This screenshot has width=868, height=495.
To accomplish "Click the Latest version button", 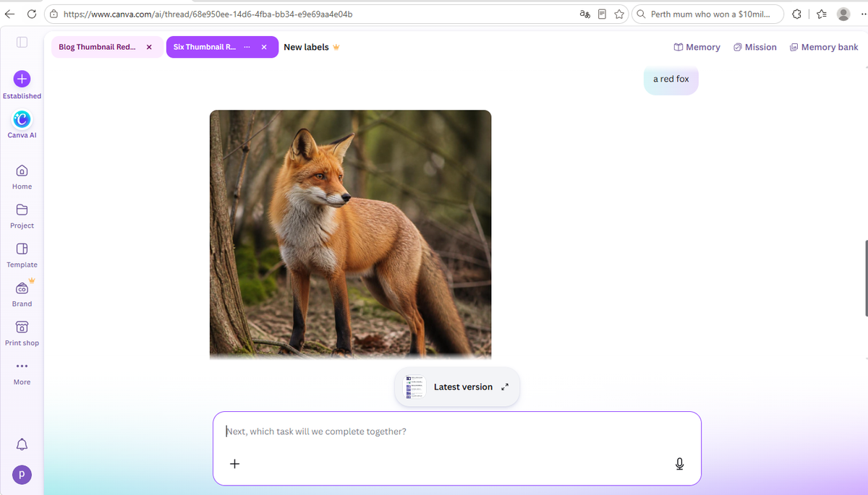I will (x=457, y=387).
